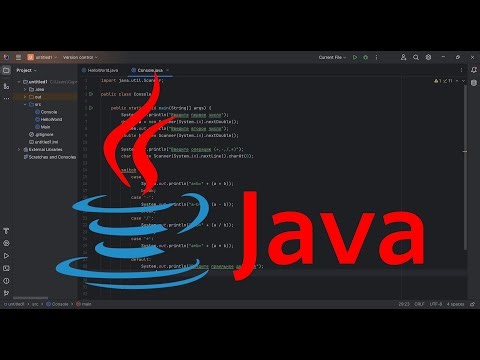Open the main hamburger menu
480x360 pixels.
coord(18,57)
